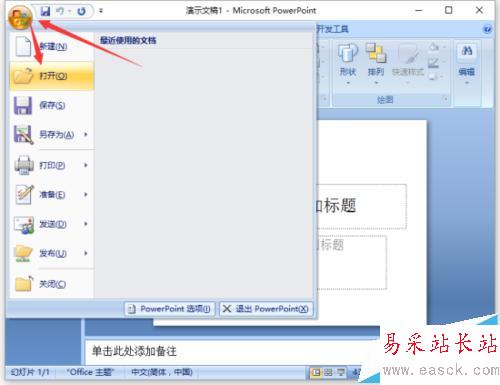Open the 形状 shapes gallery
Image resolution: width=500 pixels, height=385 pixels.
point(348,63)
